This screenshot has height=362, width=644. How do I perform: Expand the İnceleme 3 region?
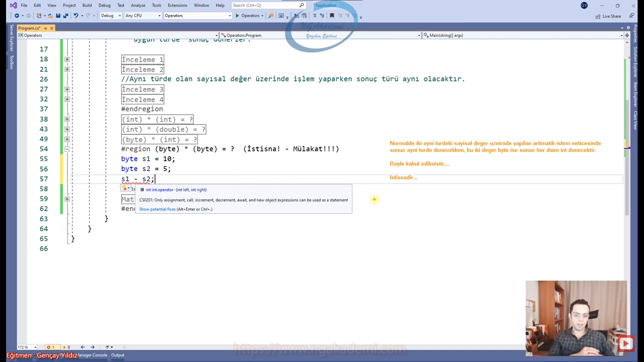coord(67,89)
